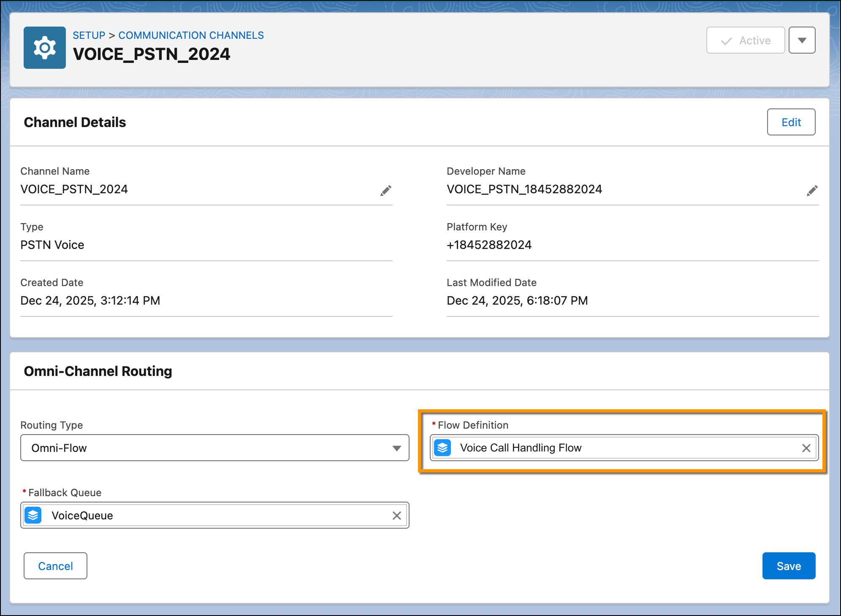Save the Omni-Channel Routing settings

(x=789, y=566)
